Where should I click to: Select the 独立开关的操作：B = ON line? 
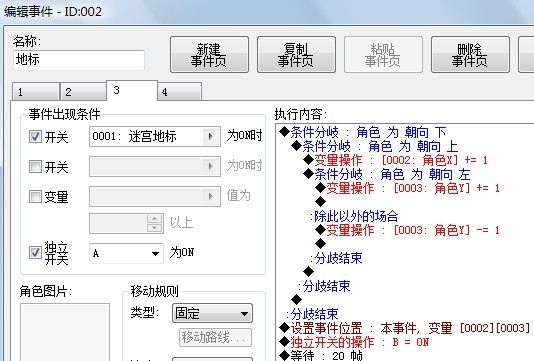coord(354,342)
